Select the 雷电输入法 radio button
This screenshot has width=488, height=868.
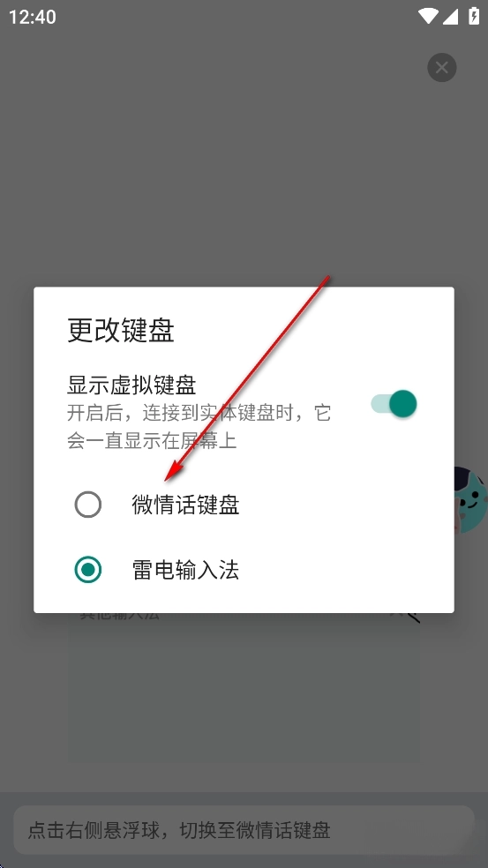click(88, 570)
